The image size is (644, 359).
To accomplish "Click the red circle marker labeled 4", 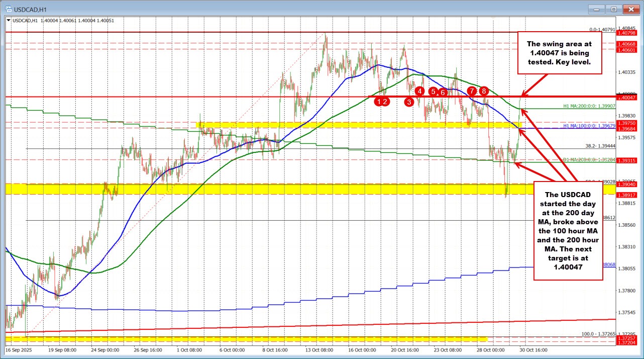I will click(x=420, y=92).
